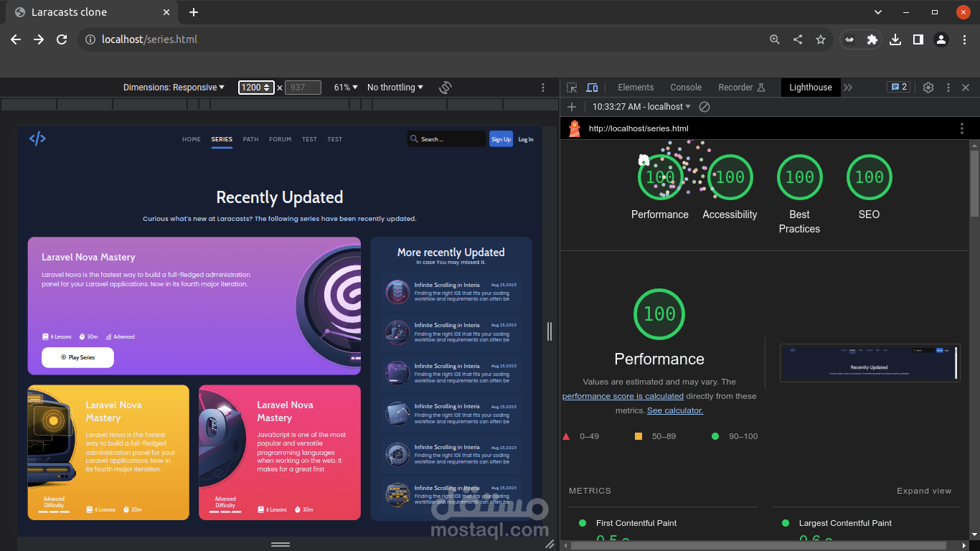
Task: Open the Chrome profile avatar
Action: [x=941, y=39]
